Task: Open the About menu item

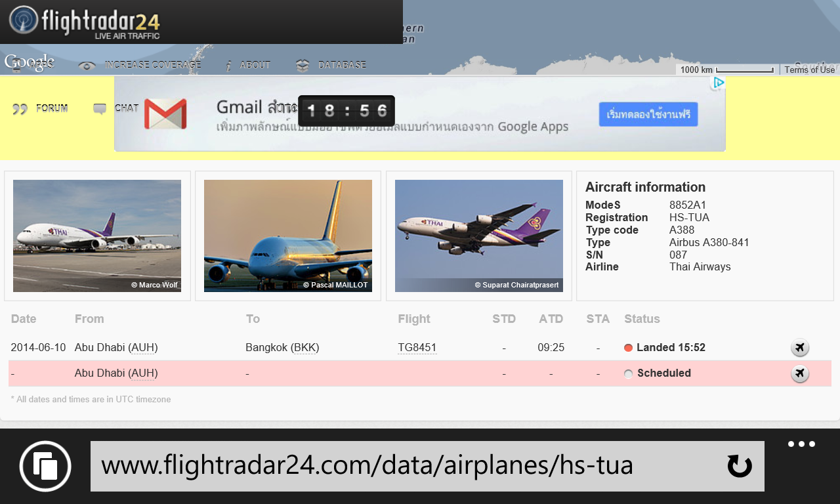Action: pyautogui.click(x=255, y=65)
